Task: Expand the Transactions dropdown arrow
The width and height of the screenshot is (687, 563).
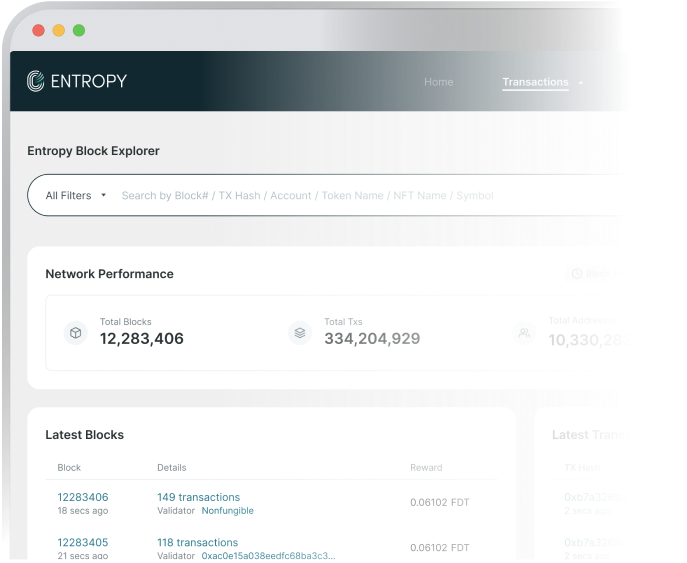Action: pyautogui.click(x=581, y=82)
